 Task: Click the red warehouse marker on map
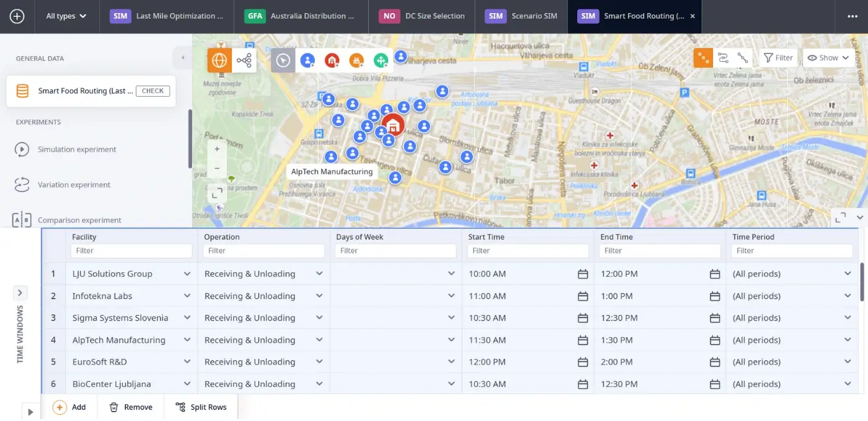tap(392, 125)
